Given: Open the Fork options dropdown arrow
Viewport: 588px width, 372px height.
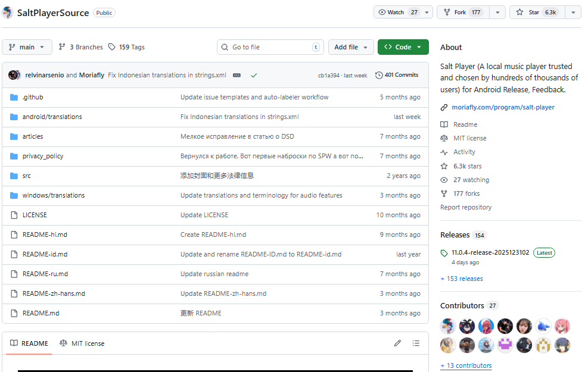Looking at the screenshot, I should coord(497,12).
